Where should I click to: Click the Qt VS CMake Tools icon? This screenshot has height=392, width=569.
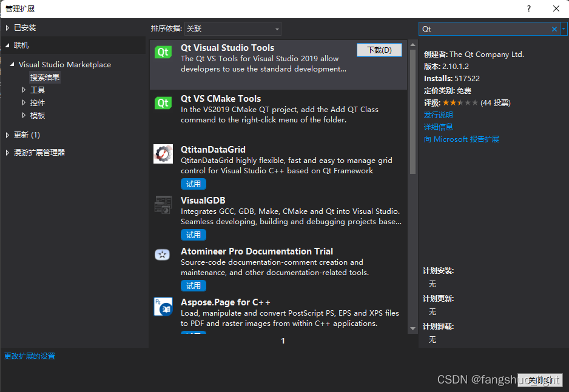pyautogui.click(x=163, y=103)
